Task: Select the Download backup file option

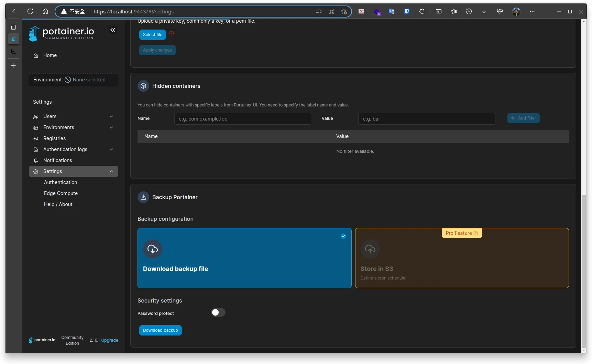Action: [x=244, y=258]
